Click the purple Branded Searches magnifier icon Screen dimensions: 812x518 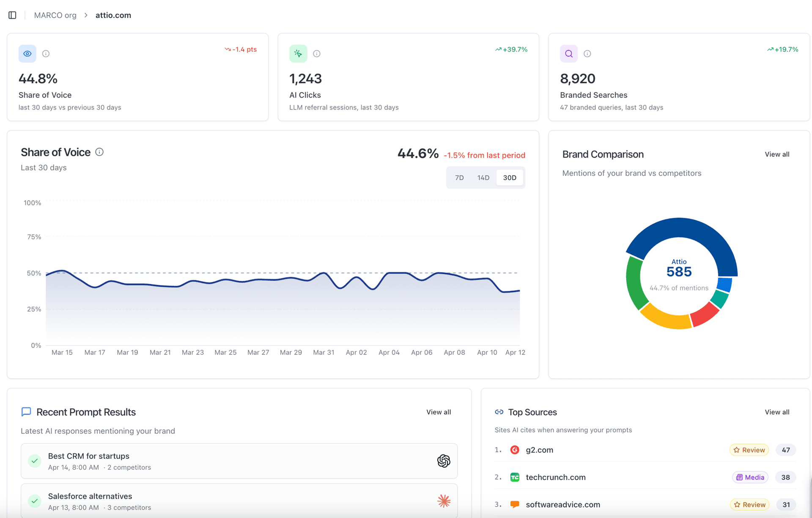click(569, 54)
